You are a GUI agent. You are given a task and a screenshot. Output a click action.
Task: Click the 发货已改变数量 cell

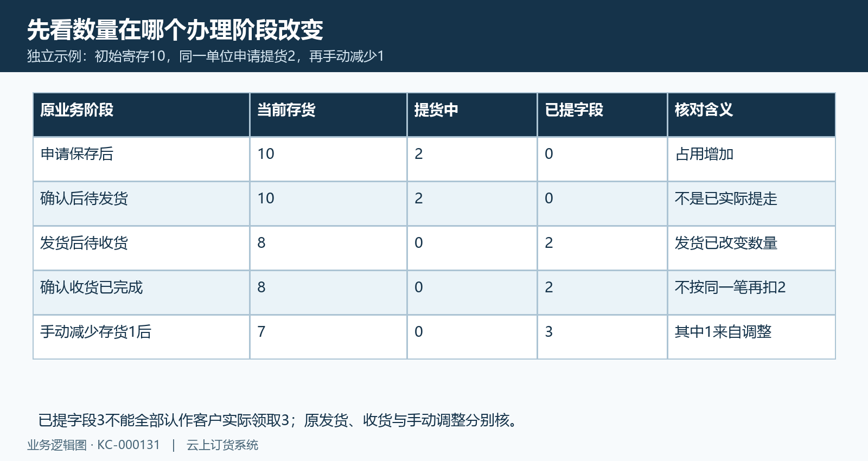click(x=726, y=243)
